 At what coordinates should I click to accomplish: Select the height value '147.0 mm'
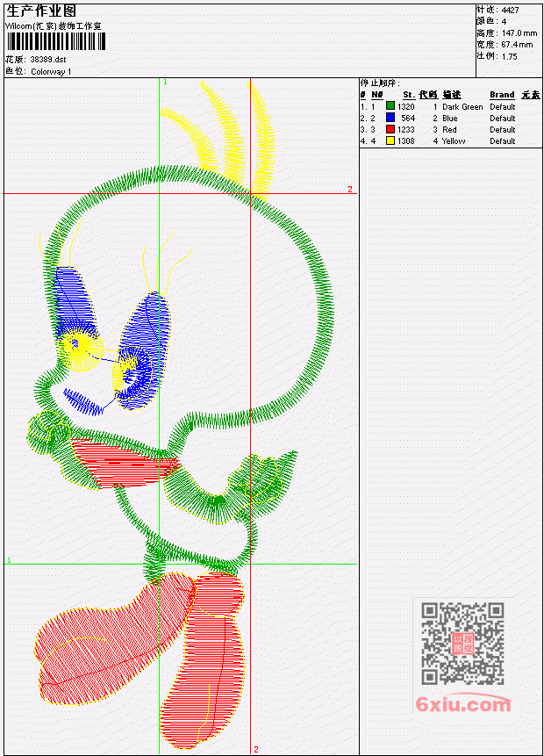(x=519, y=33)
